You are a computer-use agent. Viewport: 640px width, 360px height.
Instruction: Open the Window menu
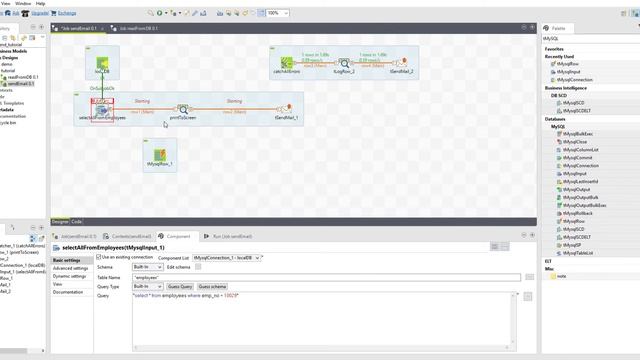point(23,3)
